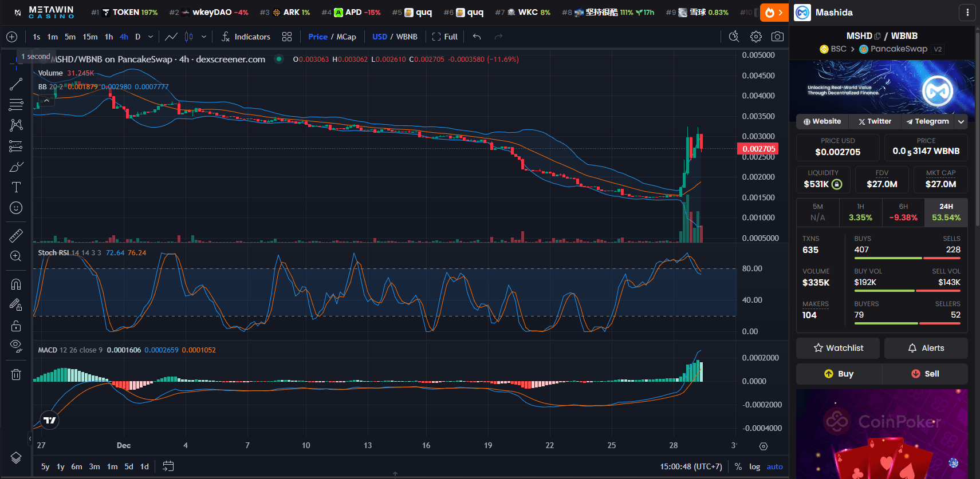This screenshot has width=980, height=479.
Task: Take a chart snapshot with camera
Action: (x=777, y=37)
